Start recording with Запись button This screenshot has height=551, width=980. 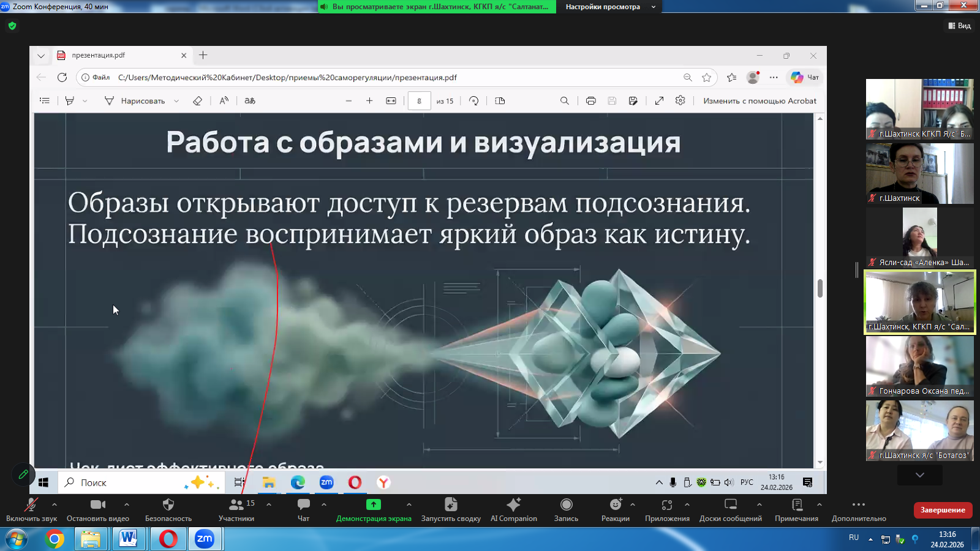click(x=566, y=505)
